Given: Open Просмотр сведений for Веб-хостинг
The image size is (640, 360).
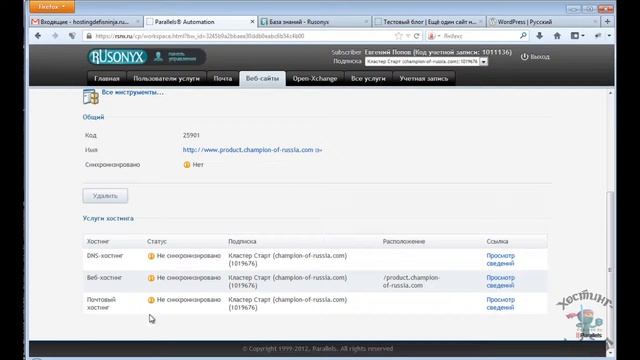Looking at the screenshot, I should point(500,282).
